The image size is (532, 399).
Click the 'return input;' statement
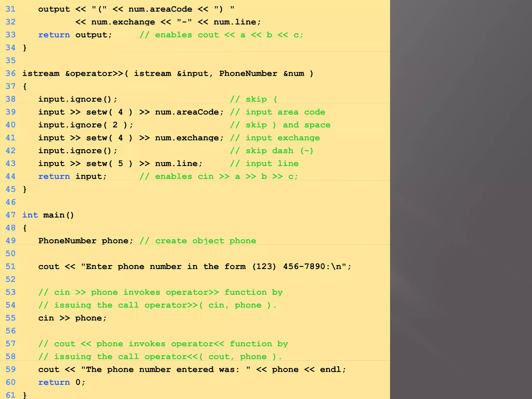72,176
